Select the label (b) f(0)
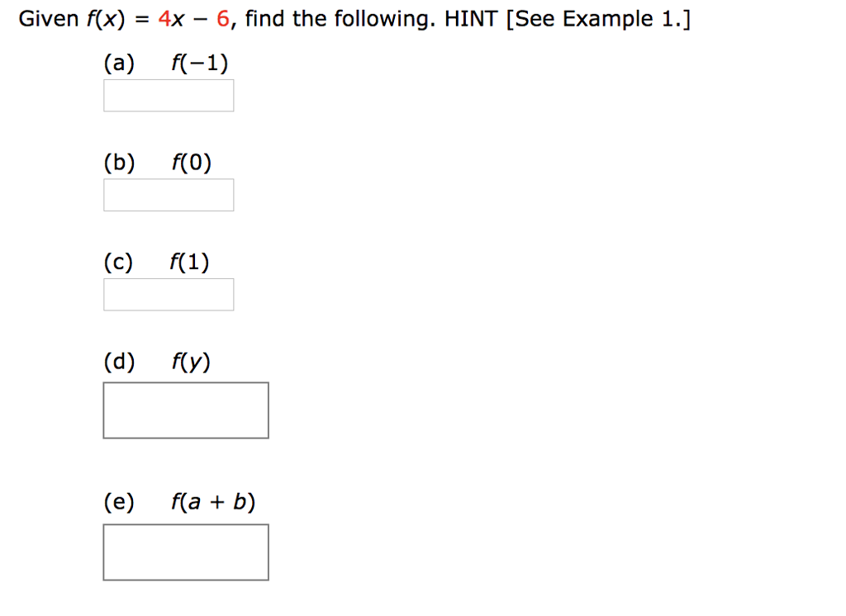 [157, 162]
